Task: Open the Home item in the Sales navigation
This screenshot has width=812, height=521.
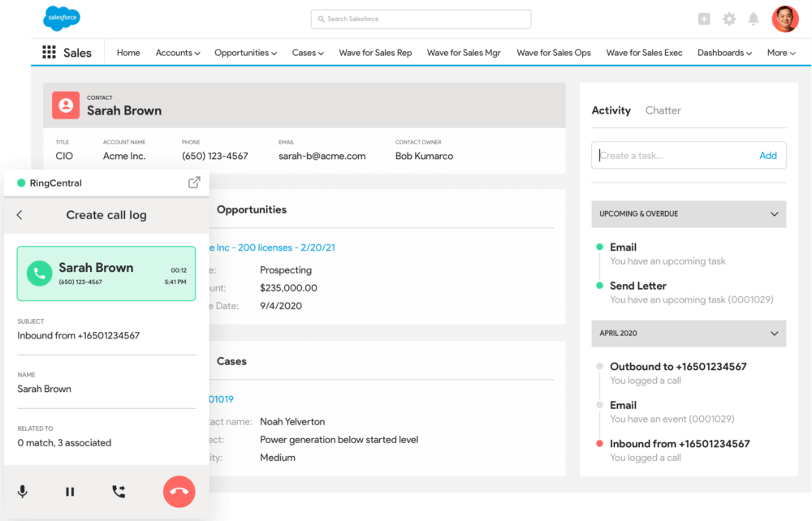Action: (127, 52)
